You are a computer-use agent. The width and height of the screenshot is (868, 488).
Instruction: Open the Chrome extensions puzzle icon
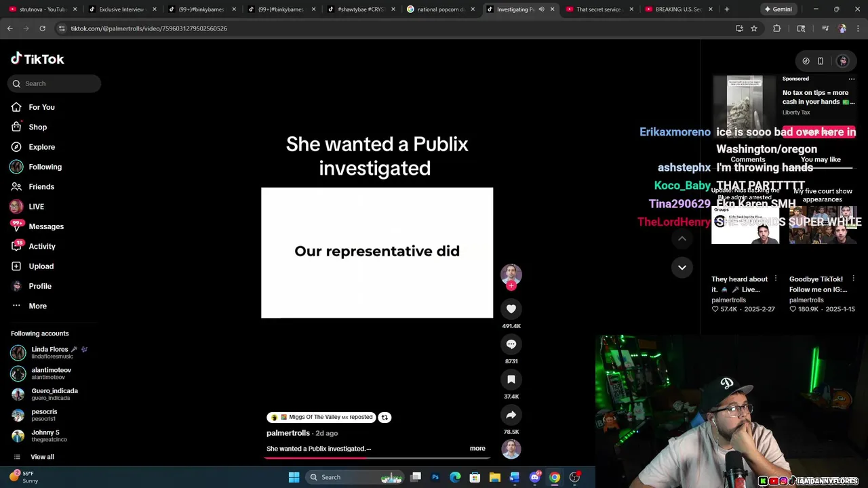(x=777, y=28)
